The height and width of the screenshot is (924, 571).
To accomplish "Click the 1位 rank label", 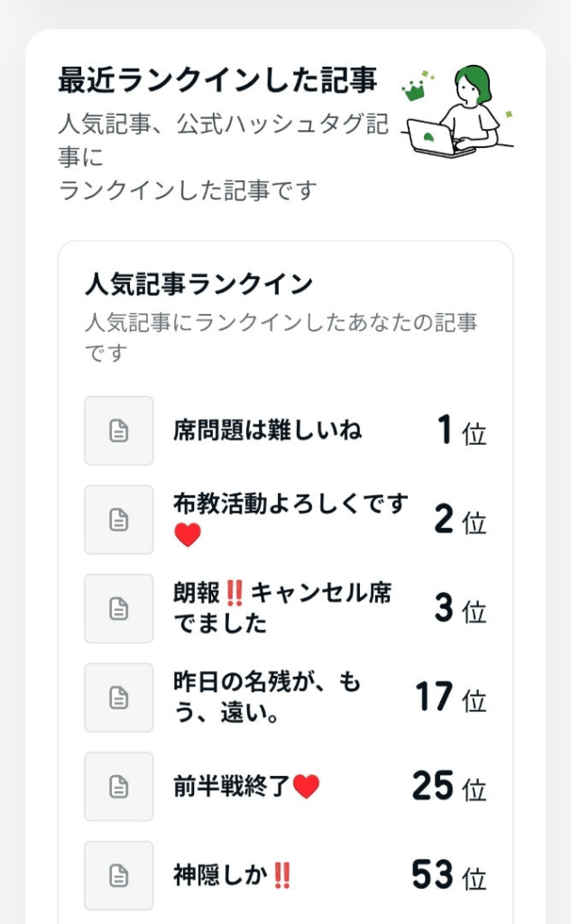I will coord(462,432).
